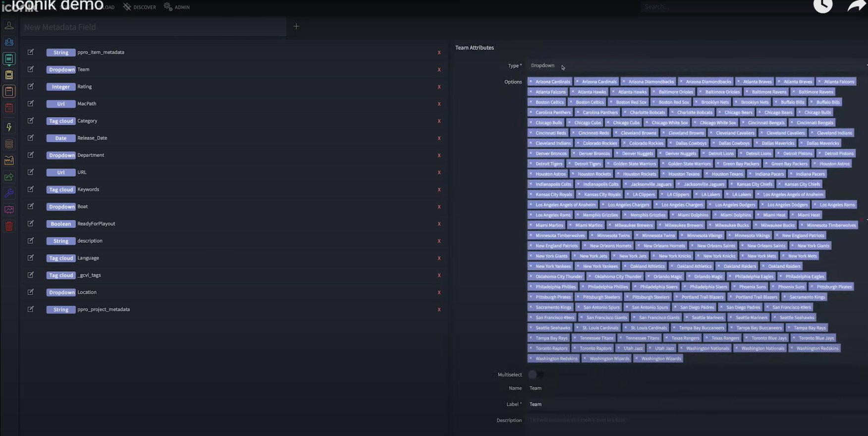Open the red list sidebar icon
The width and height of the screenshot is (868, 436).
click(9, 108)
